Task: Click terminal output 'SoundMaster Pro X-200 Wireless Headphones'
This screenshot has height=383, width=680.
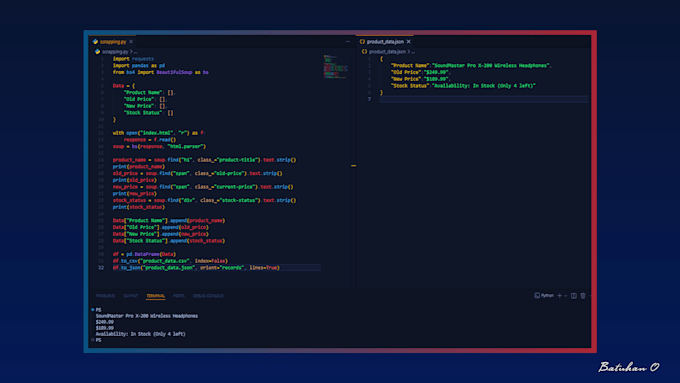Action: coord(147,316)
